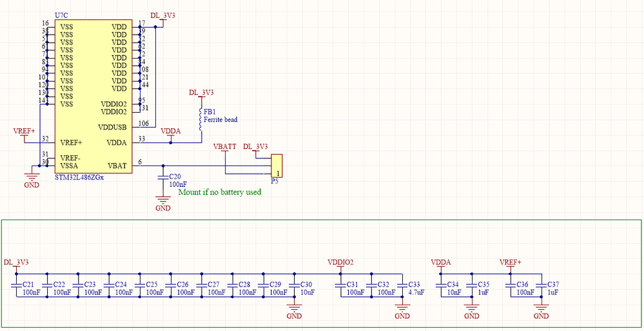Click the C33 4.7uF value
Viewport: 644px width, 331px height.
[x=416, y=292]
